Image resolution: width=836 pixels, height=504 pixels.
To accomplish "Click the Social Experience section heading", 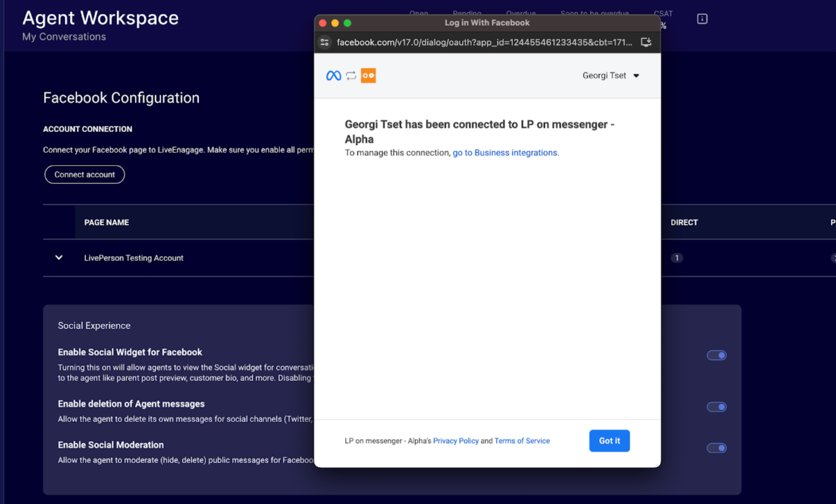I will point(94,326).
